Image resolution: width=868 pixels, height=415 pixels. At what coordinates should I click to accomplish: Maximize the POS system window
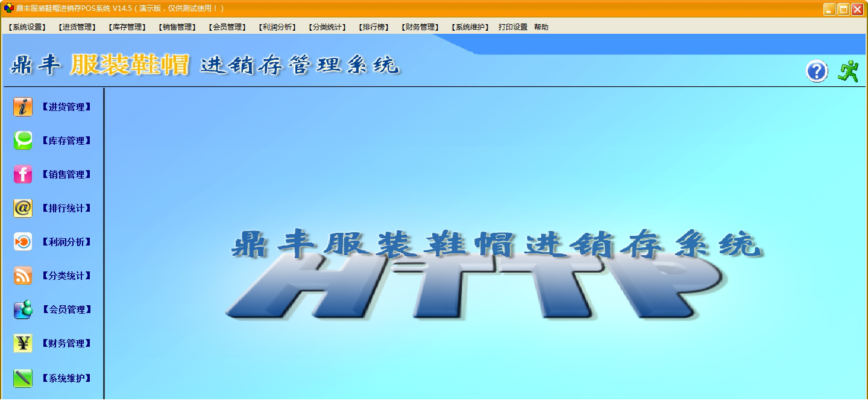843,9
